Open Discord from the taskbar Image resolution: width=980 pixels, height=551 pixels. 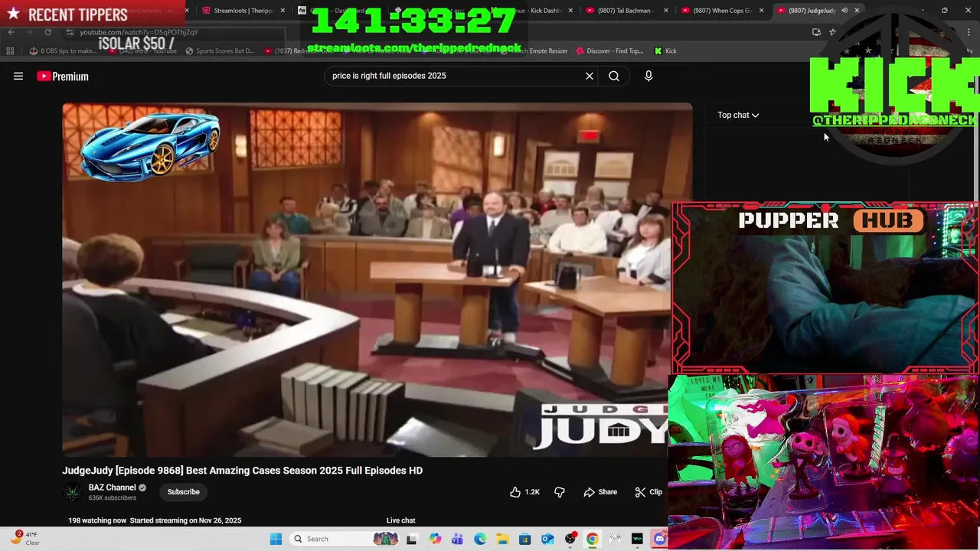click(660, 539)
